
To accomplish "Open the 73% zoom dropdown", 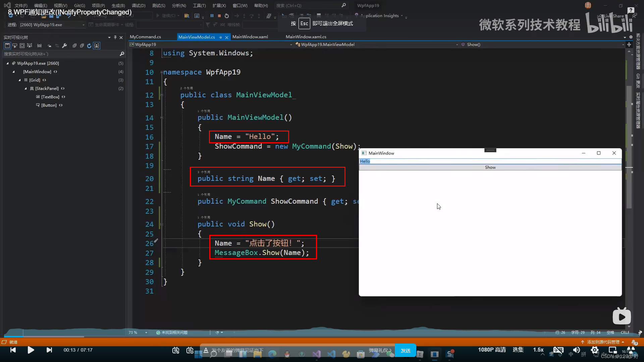I will pyautogui.click(x=146, y=332).
